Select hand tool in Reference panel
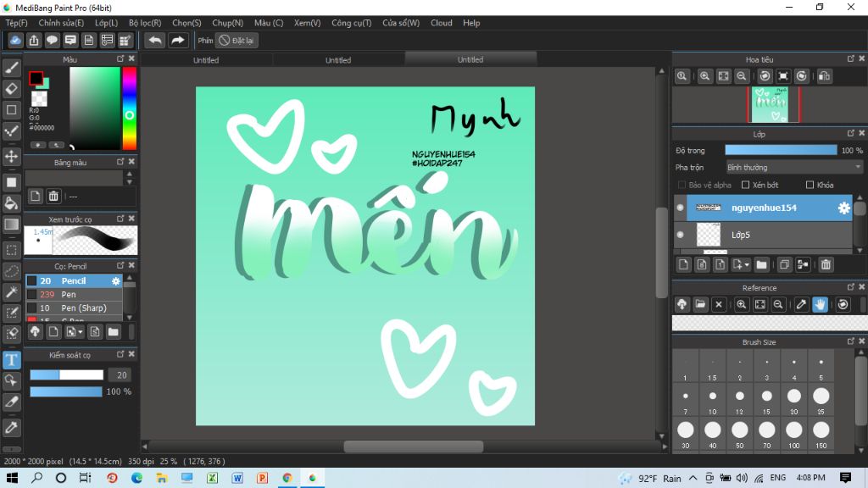The image size is (868, 488). tap(820, 304)
